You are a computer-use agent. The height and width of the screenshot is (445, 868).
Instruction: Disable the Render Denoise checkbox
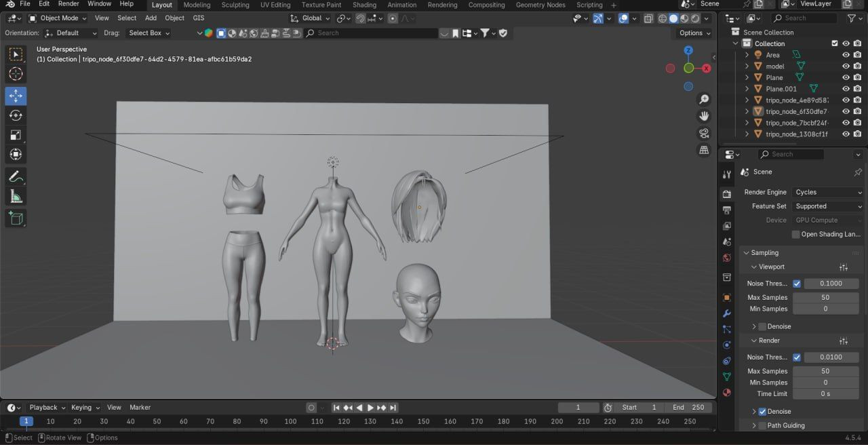point(762,411)
